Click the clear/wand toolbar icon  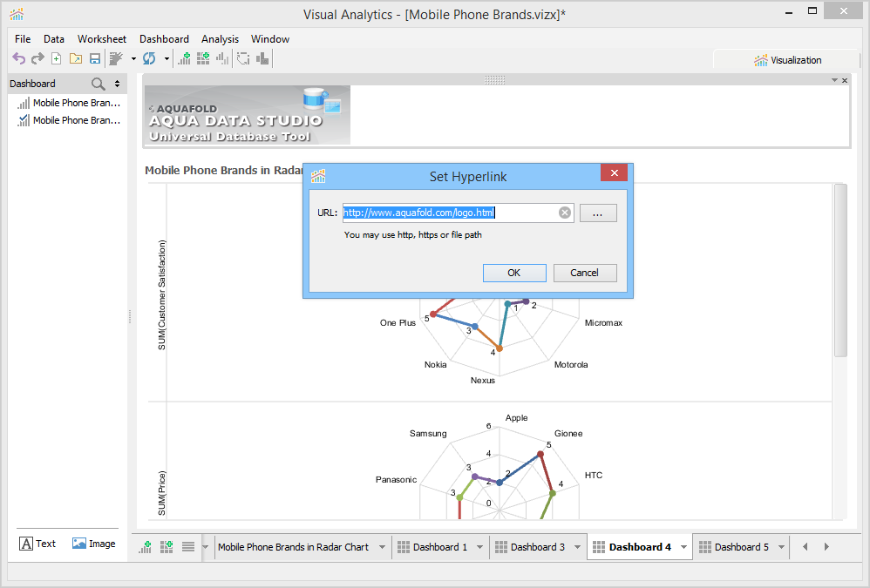(x=116, y=58)
